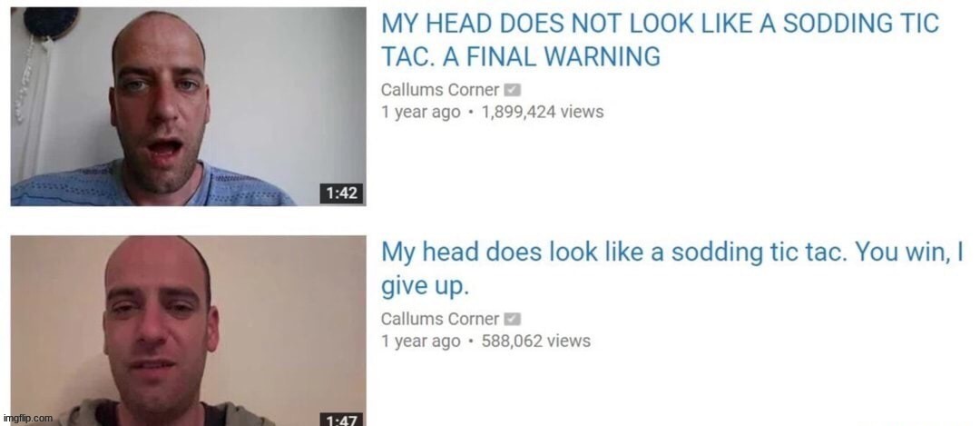Open the 'My head does look like' title
Image resolution: width=980 pixels, height=426 pixels.
[x=672, y=270]
